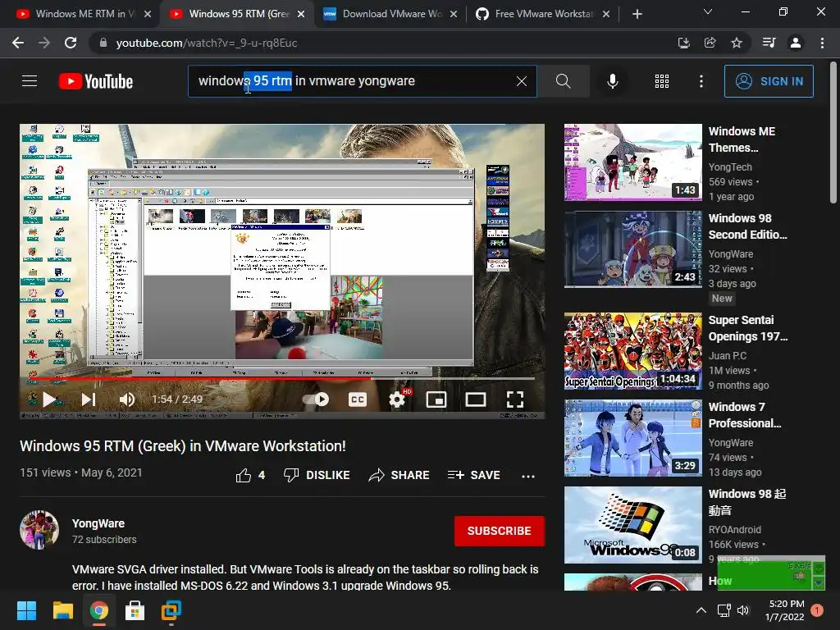Close the Download VMware tab
840x630 pixels.
[x=454, y=15]
